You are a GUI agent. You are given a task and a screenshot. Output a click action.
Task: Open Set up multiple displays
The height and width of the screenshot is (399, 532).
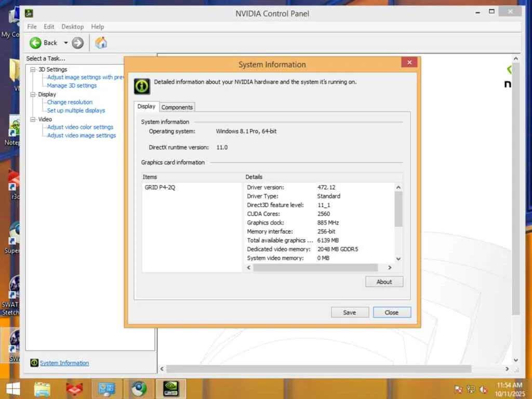click(x=76, y=111)
